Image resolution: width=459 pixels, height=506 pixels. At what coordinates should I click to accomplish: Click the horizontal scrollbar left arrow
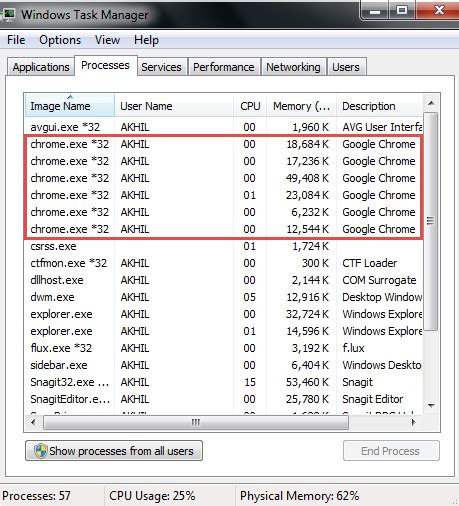[x=33, y=422]
